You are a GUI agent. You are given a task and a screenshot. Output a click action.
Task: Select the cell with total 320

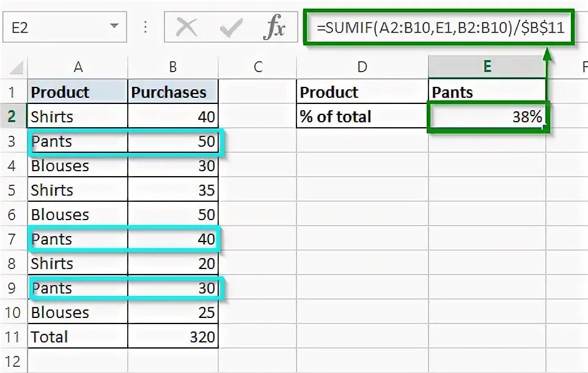(173, 336)
